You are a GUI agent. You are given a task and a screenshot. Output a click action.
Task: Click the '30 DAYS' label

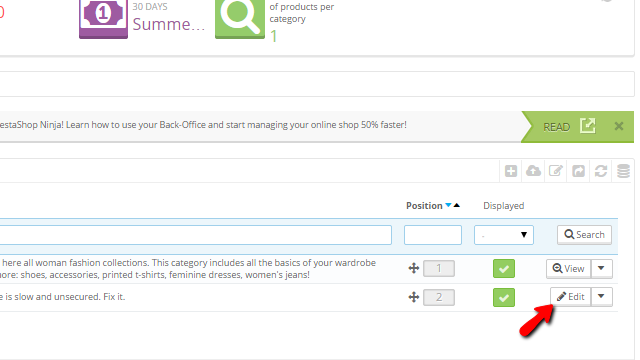150,7
